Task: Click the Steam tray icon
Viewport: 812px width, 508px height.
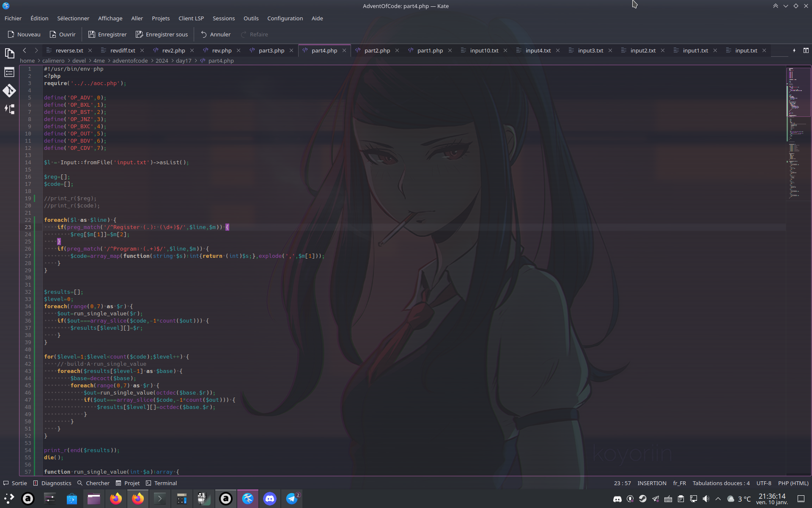Action: pos(643,499)
